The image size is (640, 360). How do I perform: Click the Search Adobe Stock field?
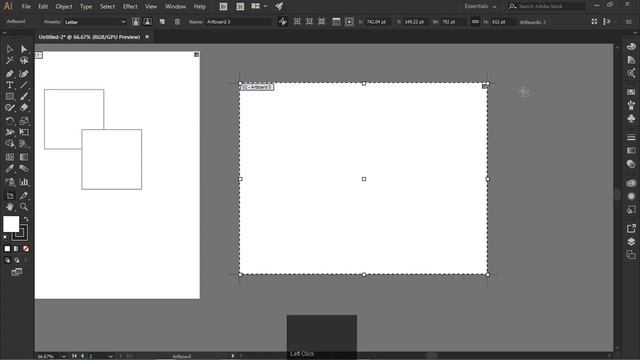click(547, 6)
